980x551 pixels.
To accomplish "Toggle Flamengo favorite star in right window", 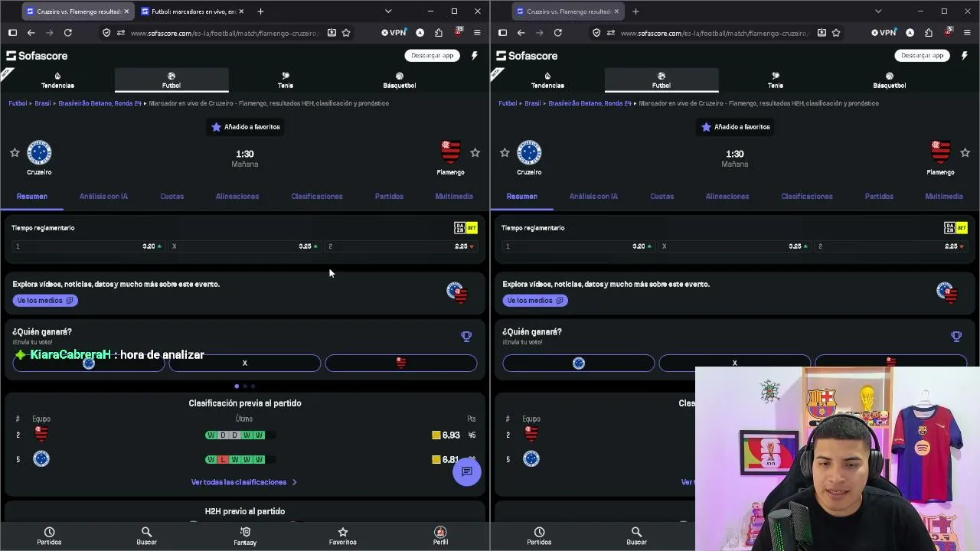I will 965,153.
